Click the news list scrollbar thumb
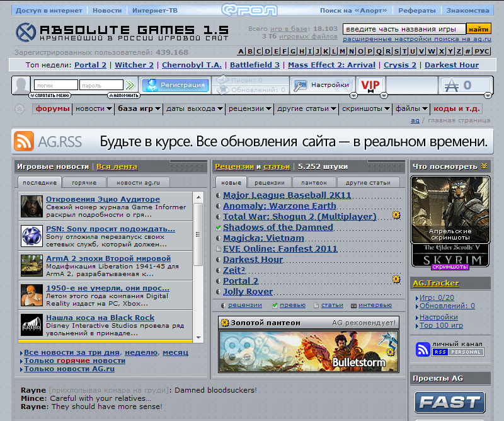504x421 pixels. click(198, 234)
